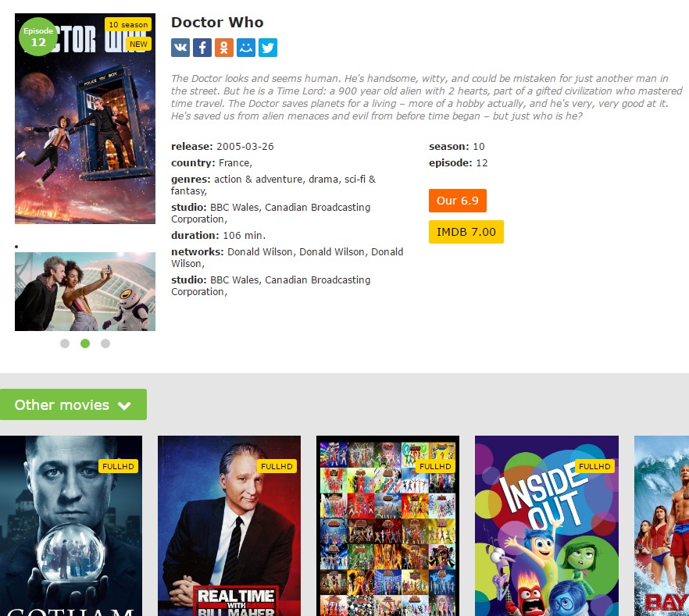Image resolution: width=689 pixels, height=616 pixels.
Task: Open Real Time with Bill Maher poster
Action: point(230,525)
